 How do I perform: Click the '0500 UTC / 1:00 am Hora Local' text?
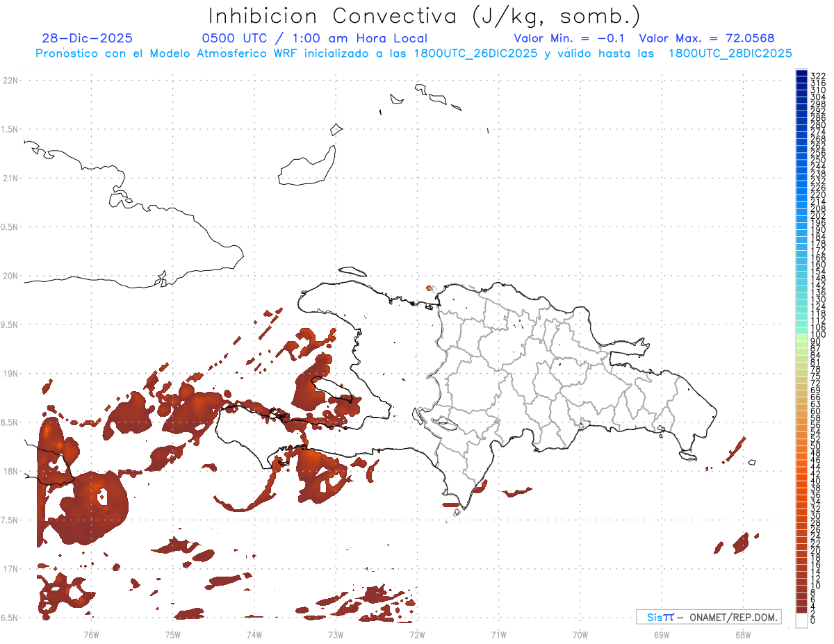coord(314,39)
